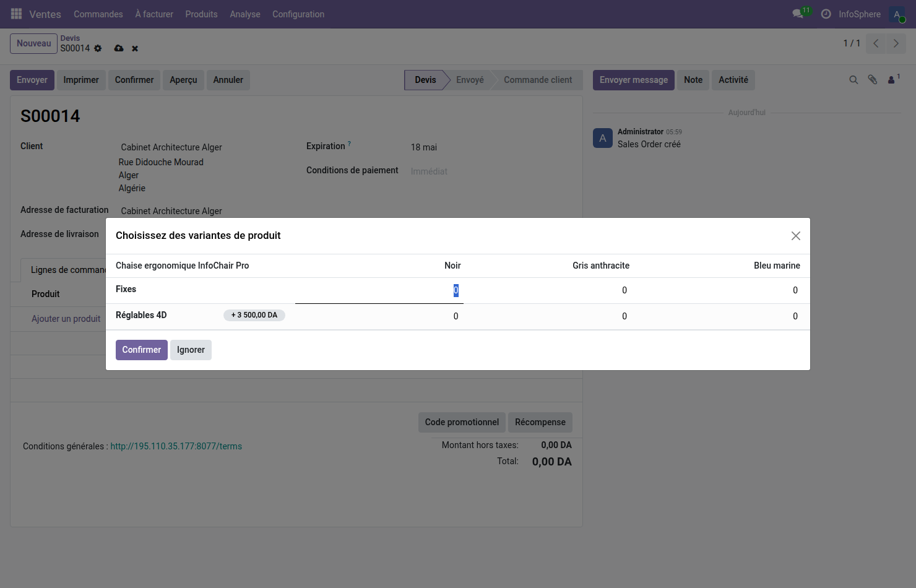Click Ignorer to skip variants
916x588 pixels.
(191, 350)
